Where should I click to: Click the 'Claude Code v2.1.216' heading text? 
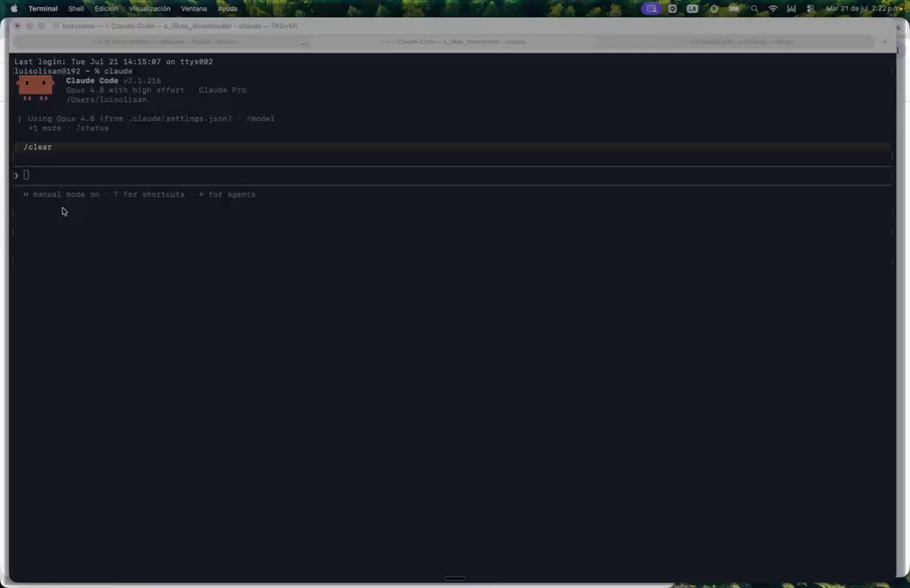(x=114, y=81)
